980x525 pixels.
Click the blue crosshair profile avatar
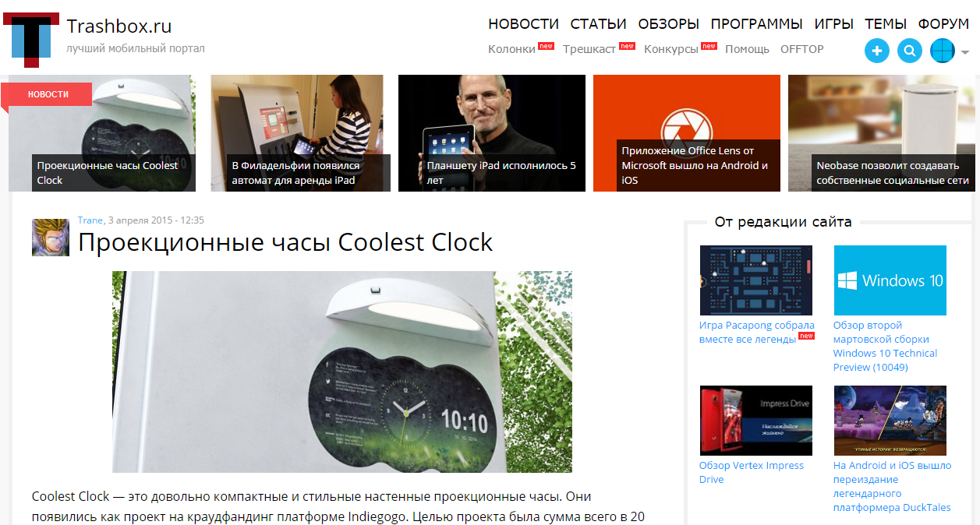tap(943, 51)
